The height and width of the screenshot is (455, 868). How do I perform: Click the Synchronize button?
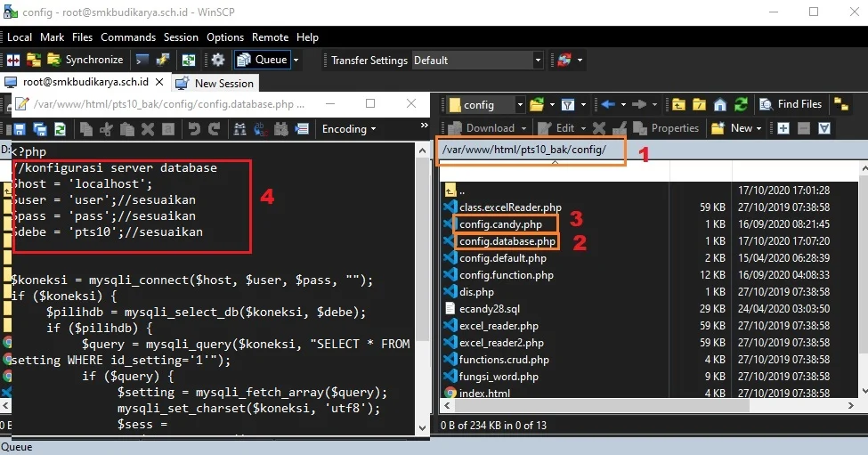[85, 60]
